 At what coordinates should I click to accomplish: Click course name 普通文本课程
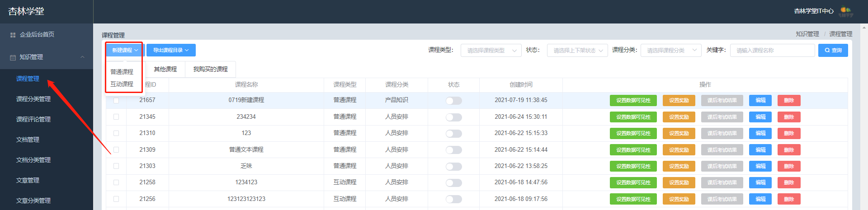pyautogui.click(x=246, y=149)
